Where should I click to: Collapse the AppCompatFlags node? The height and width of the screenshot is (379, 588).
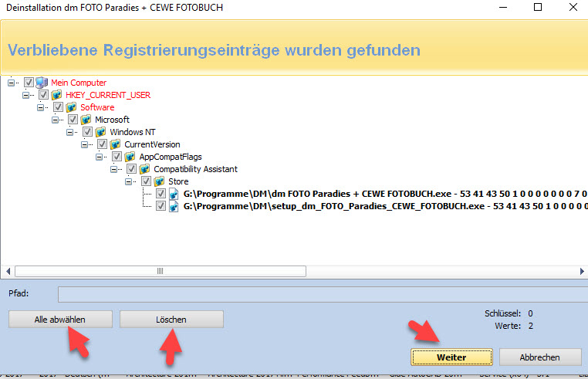pos(99,157)
